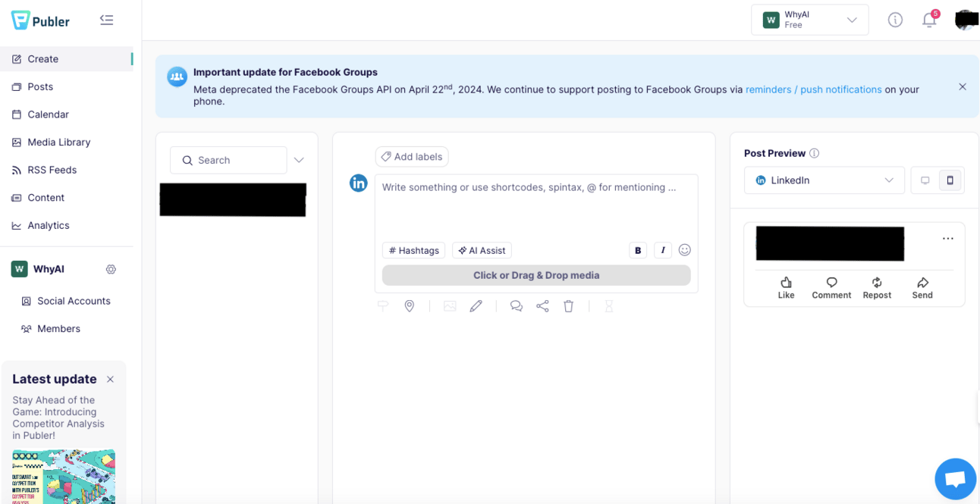Read the Latest update about Competitor Analysis
The width and height of the screenshot is (980, 504).
pyautogui.click(x=58, y=418)
